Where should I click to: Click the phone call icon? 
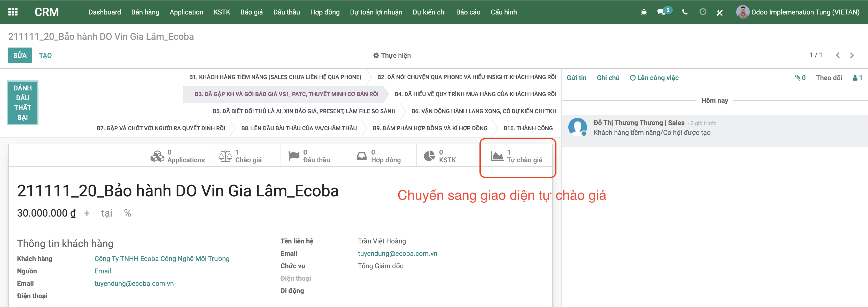[x=684, y=12]
